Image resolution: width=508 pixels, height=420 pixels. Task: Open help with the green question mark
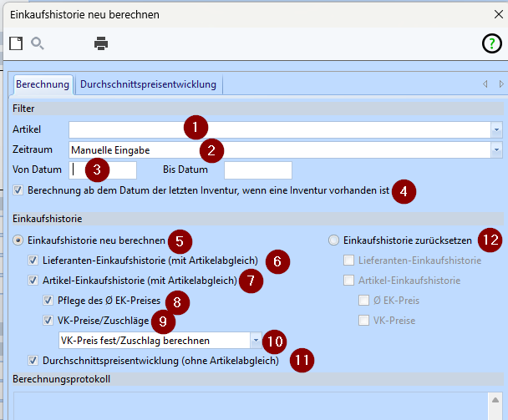coord(492,44)
